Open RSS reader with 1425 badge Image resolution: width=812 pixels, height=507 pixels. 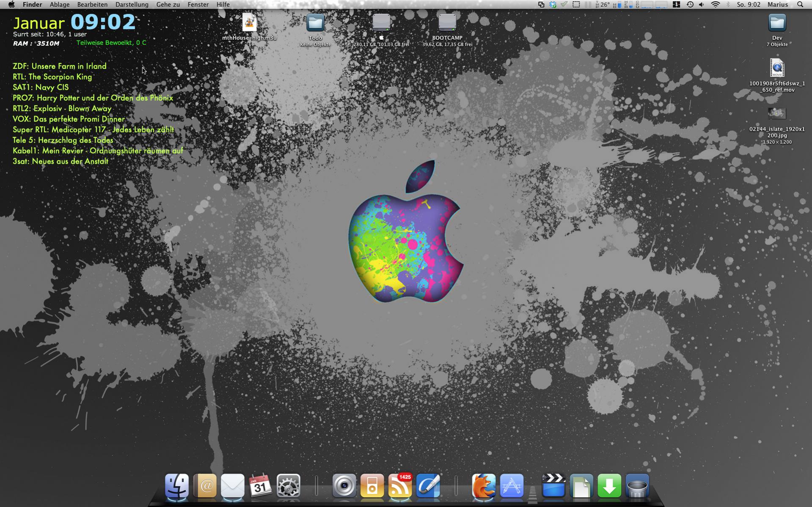(400, 485)
